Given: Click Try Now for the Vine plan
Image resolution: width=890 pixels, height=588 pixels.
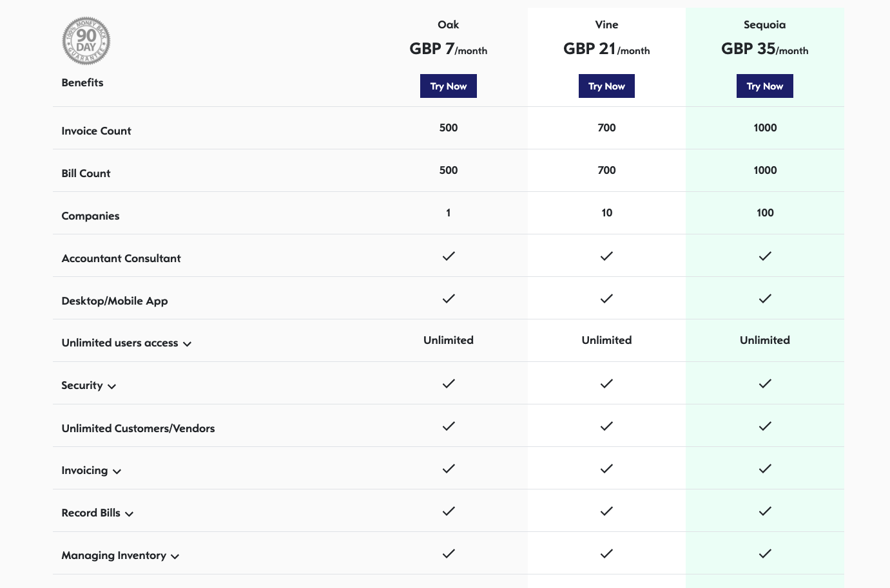Looking at the screenshot, I should (x=606, y=86).
